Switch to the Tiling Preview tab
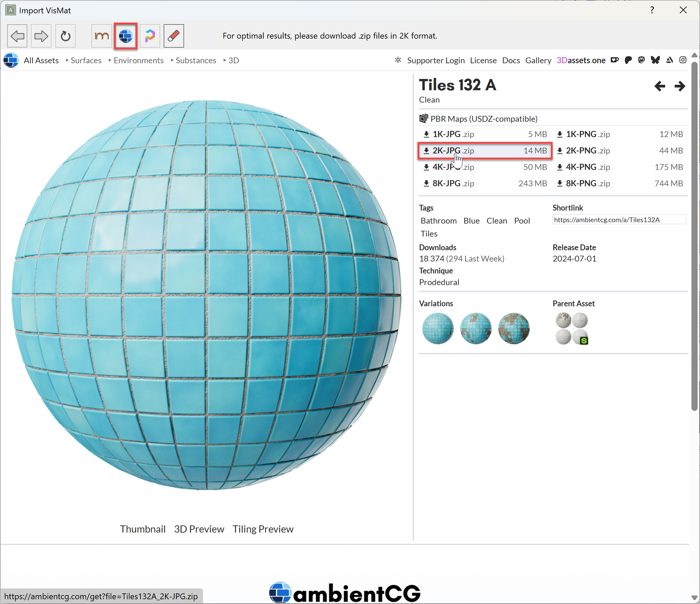The height and width of the screenshot is (604, 700). [263, 529]
